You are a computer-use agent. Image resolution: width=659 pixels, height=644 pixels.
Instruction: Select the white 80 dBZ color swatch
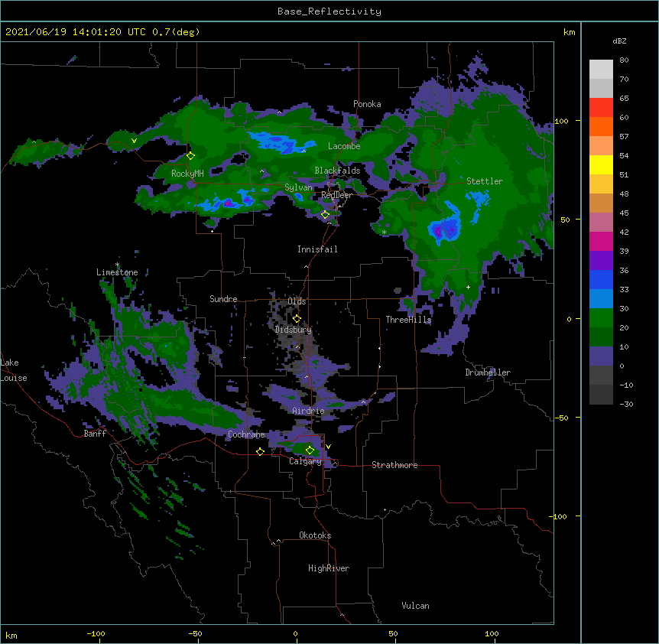(601, 70)
